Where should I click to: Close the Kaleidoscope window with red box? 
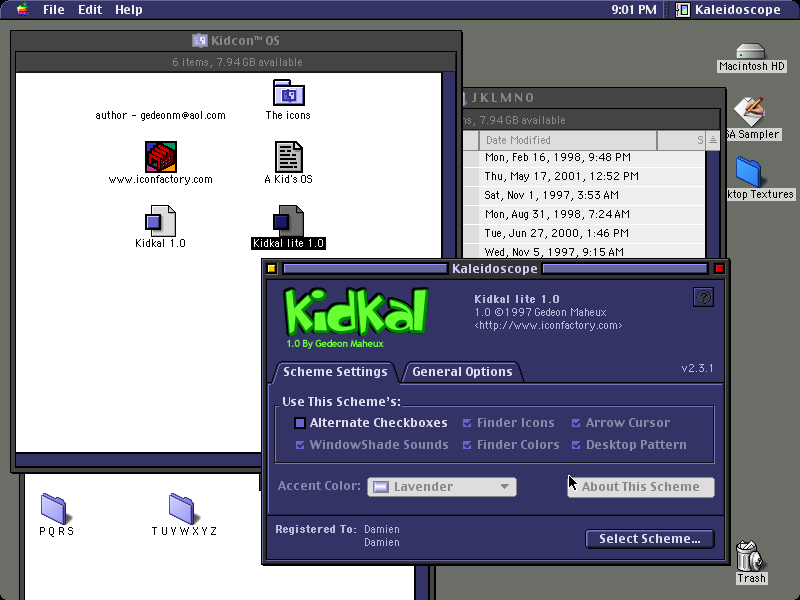tap(719, 268)
